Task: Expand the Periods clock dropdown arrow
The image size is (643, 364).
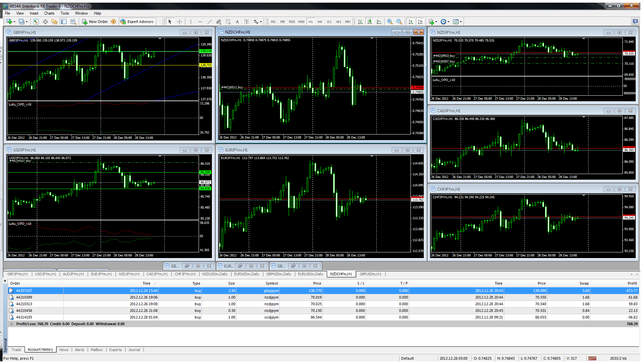Action: [448, 22]
